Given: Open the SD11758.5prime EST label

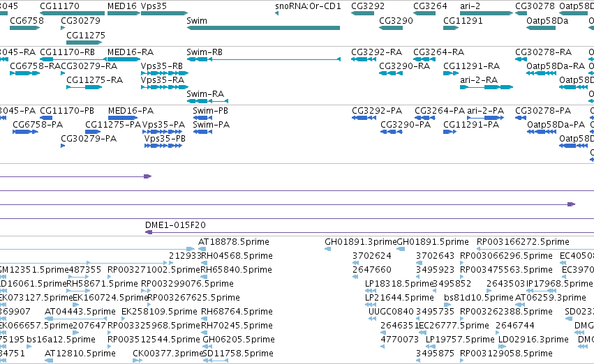Looking at the screenshot, I should pos(238,354).
